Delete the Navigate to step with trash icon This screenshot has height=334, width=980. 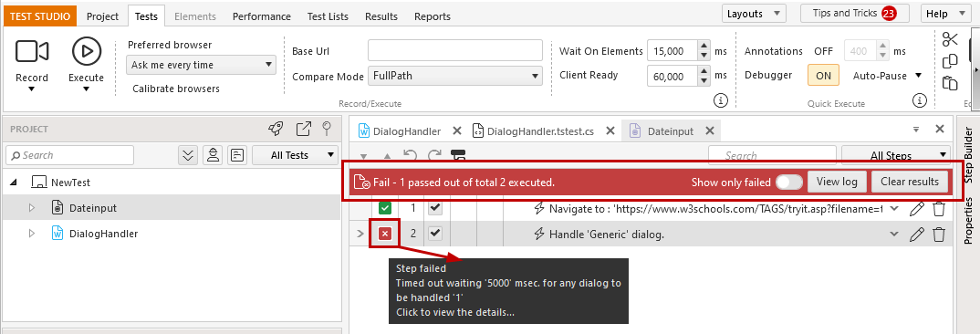[x=939, y=209]
